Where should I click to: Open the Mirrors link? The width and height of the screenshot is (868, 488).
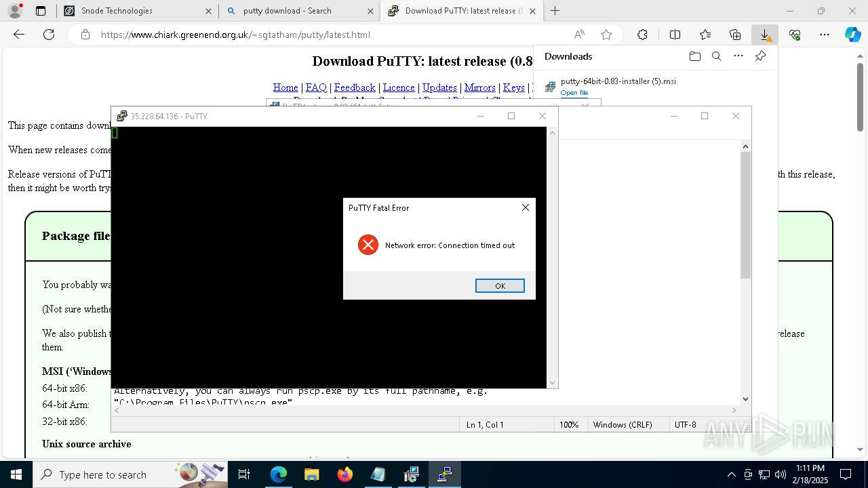479,87
